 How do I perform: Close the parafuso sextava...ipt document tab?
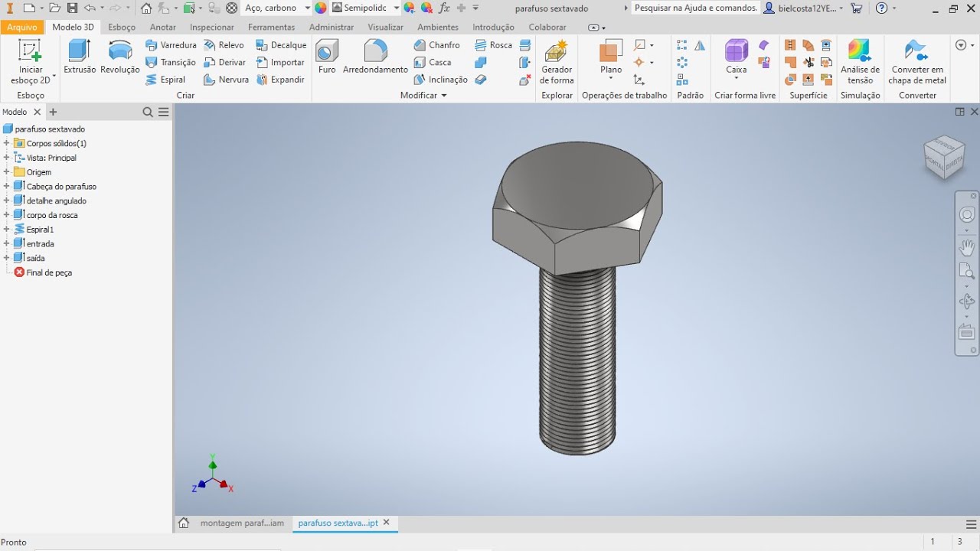[x=387, y=523]
